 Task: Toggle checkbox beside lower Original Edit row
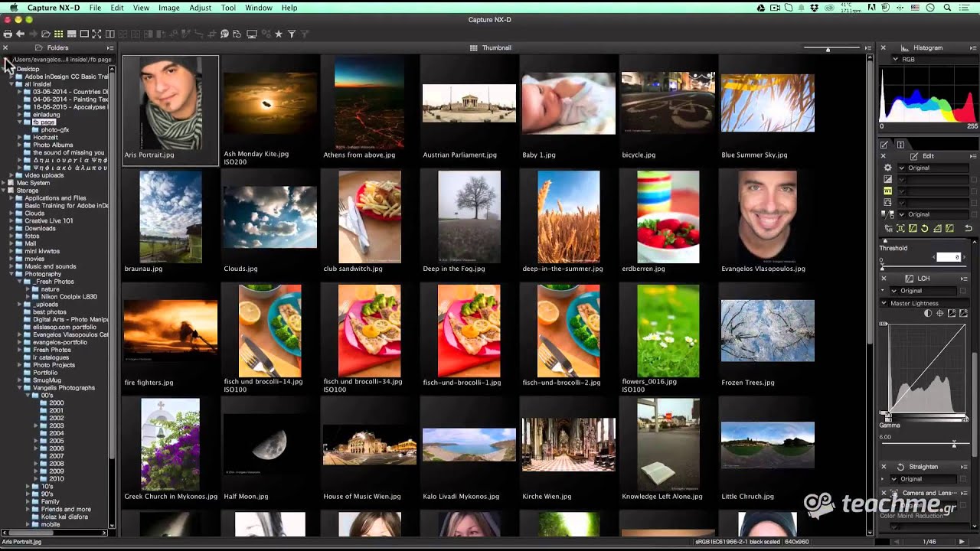[974, 214]
